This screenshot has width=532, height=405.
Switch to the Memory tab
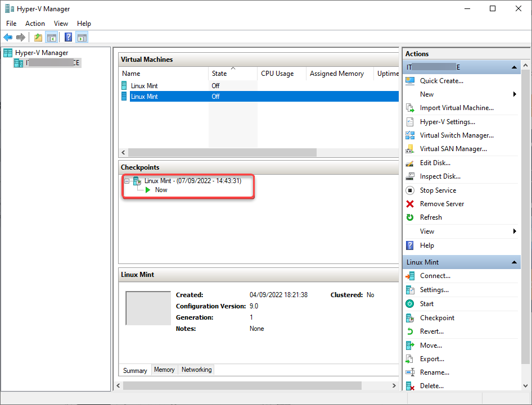[x=164, y=370]
